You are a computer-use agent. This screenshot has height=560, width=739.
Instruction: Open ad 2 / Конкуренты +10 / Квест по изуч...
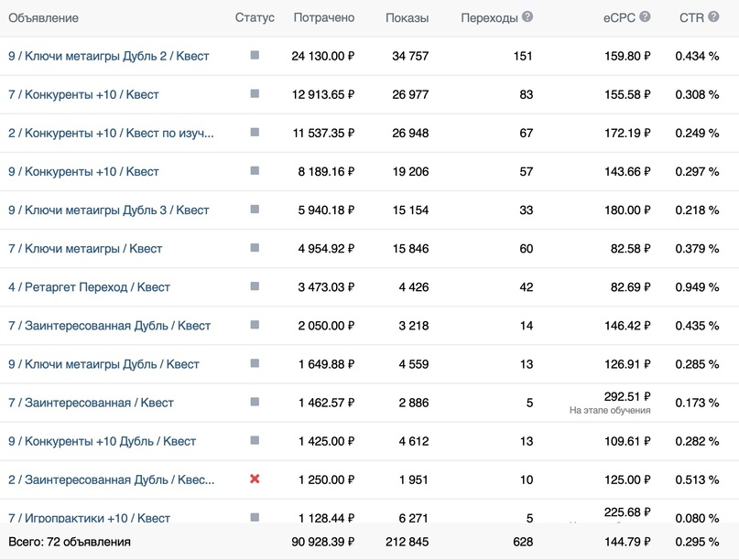click(x=111, y=134)
